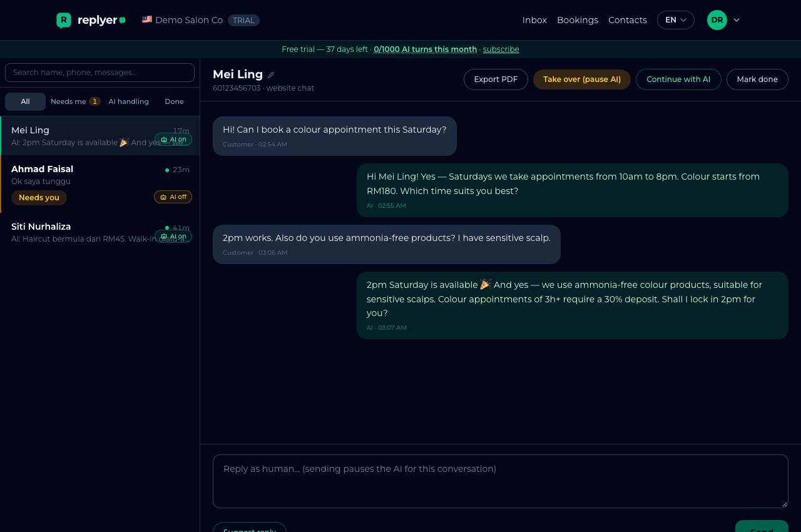This screenshot has width=801, height=532.
Task: Click 'Free trial — 37 days left' text
Action: pos(325,49)
